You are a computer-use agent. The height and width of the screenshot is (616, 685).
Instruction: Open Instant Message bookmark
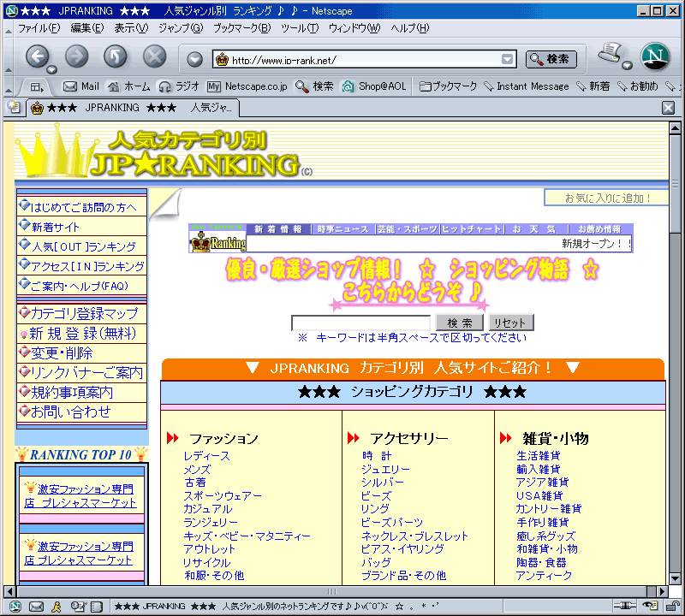[x=527, y=86]
